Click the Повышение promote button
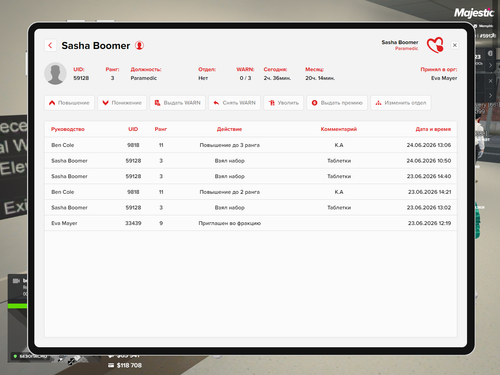 [x=69, y=103]
